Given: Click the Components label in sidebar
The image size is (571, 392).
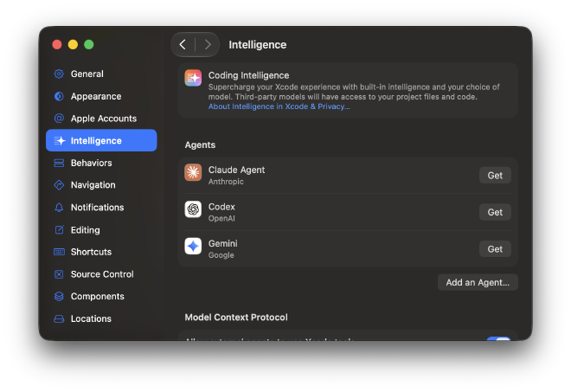Looking at the screenshot, I should (x=97, y=297).
